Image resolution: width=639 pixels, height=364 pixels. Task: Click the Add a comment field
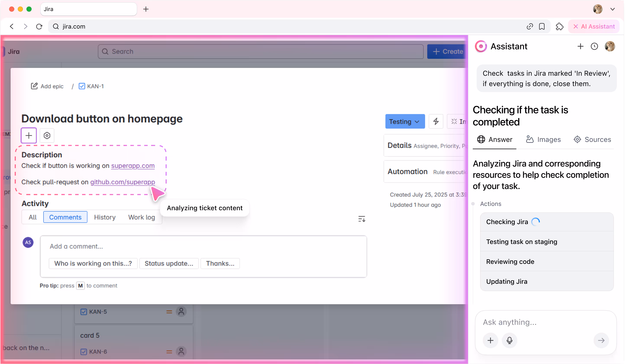[203, 247]
